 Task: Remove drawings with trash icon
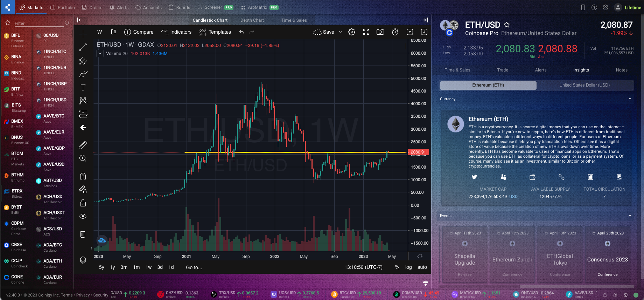coord(83,234)
